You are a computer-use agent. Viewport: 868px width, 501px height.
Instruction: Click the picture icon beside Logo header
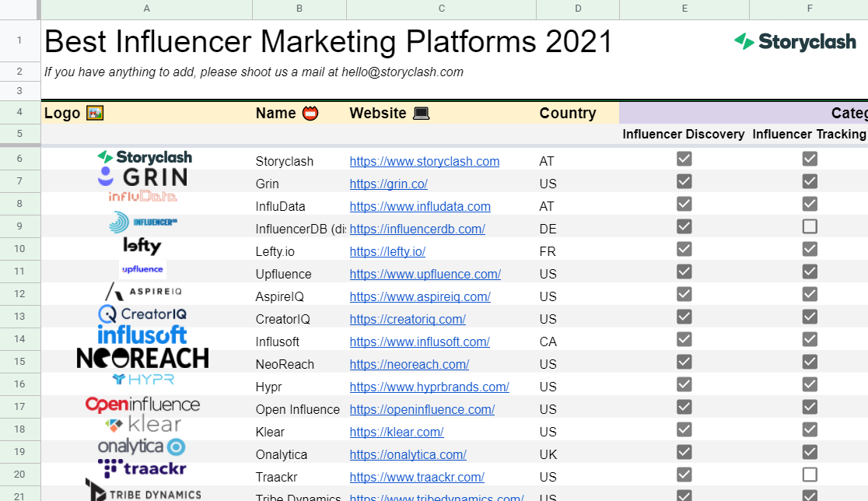95,113
